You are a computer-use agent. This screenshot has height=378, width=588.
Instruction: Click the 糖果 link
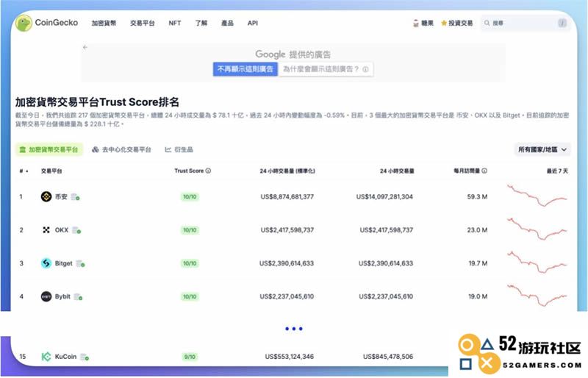tap(427, 24)
